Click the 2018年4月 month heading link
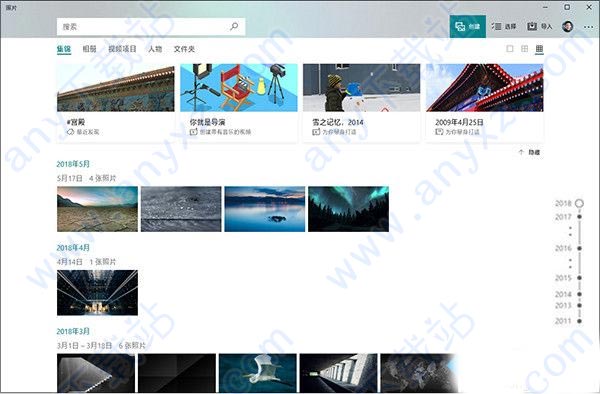 point(73,247)
